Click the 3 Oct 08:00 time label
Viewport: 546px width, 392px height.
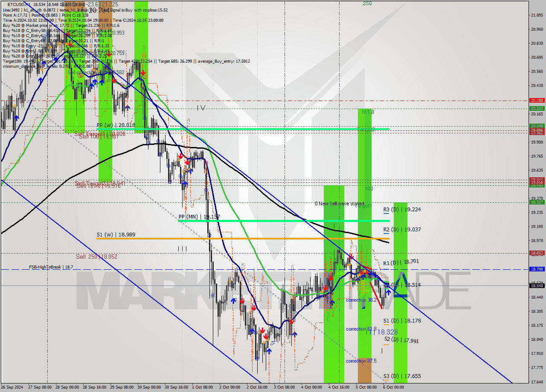[x=284, y=387]
